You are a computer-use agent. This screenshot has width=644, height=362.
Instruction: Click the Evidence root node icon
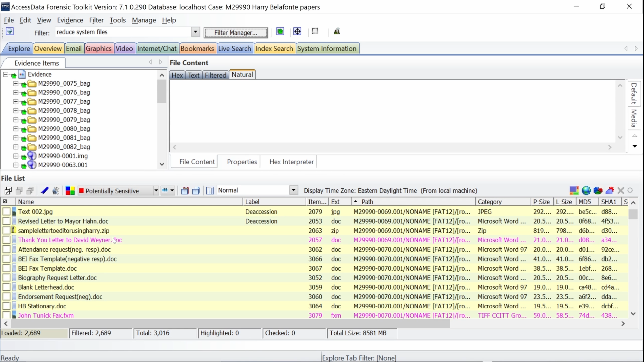tap(22, 74)
